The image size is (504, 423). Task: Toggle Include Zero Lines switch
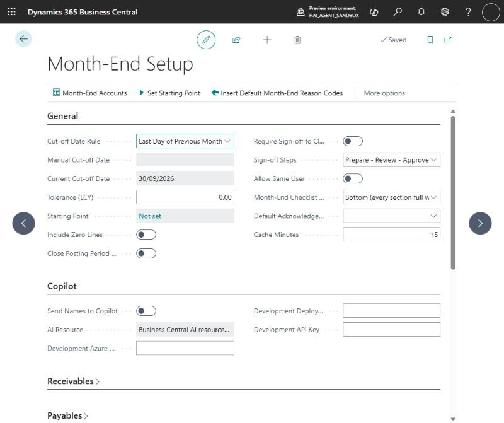click(x=146, y=235)
